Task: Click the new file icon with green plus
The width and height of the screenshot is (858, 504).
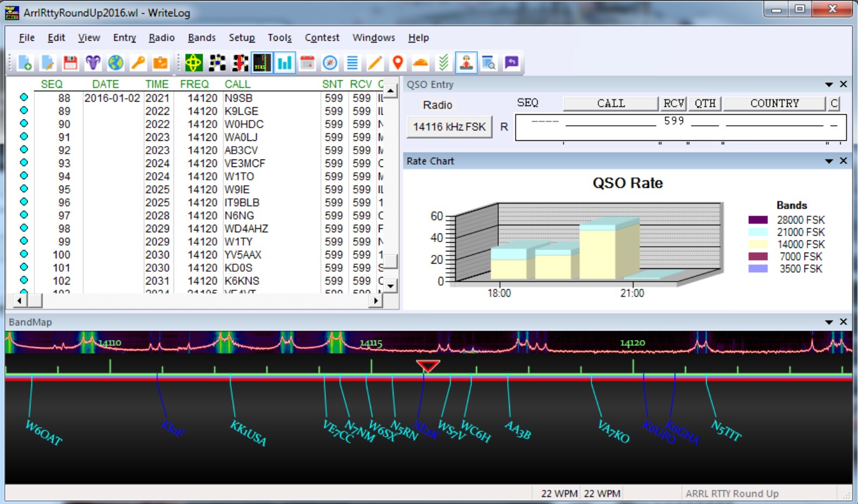Action: (x=25, y=63)
